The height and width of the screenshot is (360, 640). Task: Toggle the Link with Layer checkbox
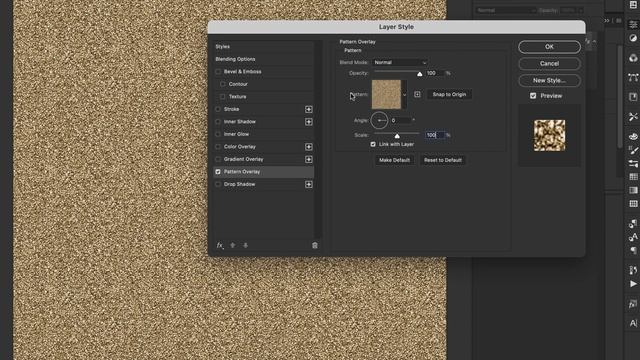tap(373, 144)
